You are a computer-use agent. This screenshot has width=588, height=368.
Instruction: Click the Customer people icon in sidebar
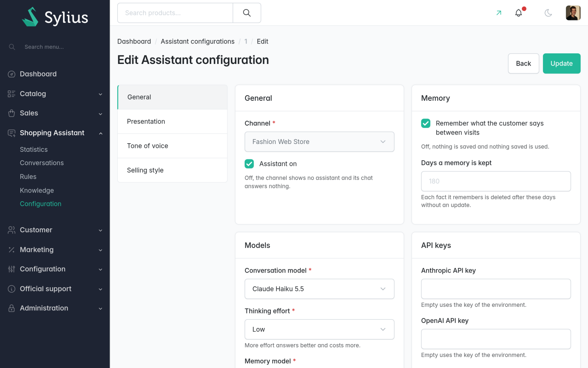(x=12, y=230)
